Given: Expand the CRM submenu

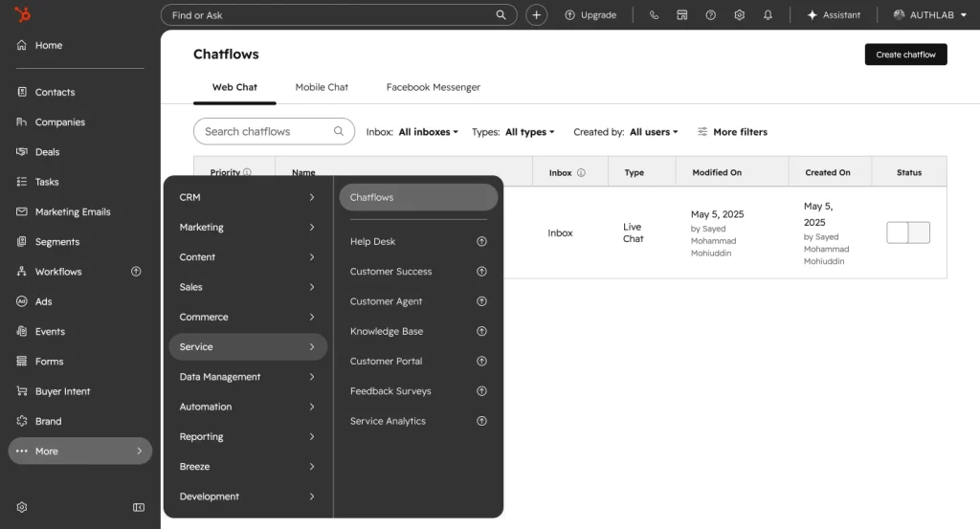Looking at the screenshot, I should (248, 197).
